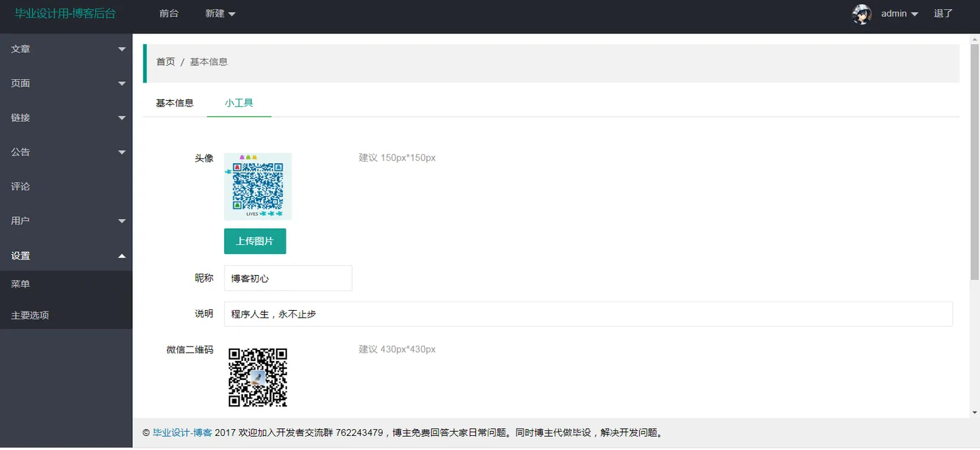This screenshot has width=980, height=450.
Task: Click the admin avatar icon
Action: pyautogui.click(x=862, y=14)
